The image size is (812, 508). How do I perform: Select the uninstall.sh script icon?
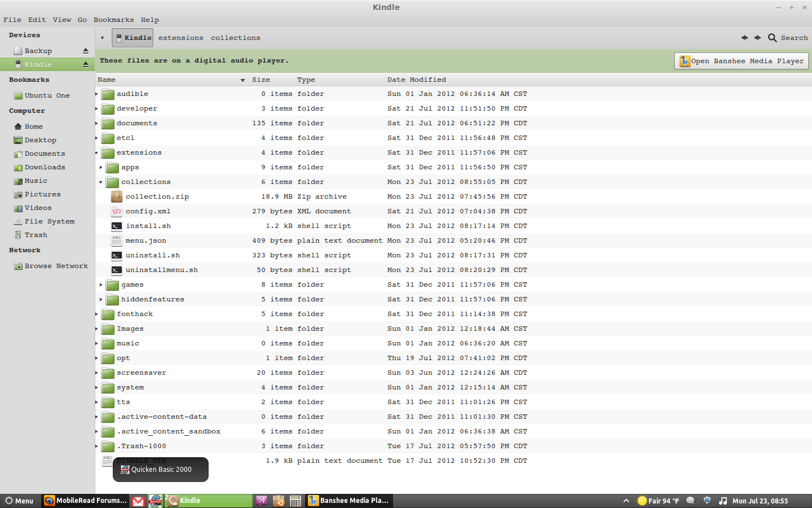click(x=117, y=255)
